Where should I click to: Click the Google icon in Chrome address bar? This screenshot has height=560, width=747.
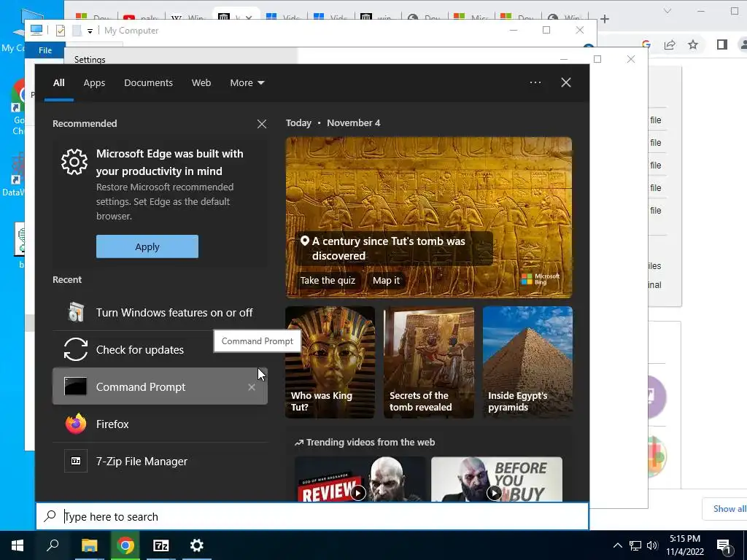click(x=646, y=44)
